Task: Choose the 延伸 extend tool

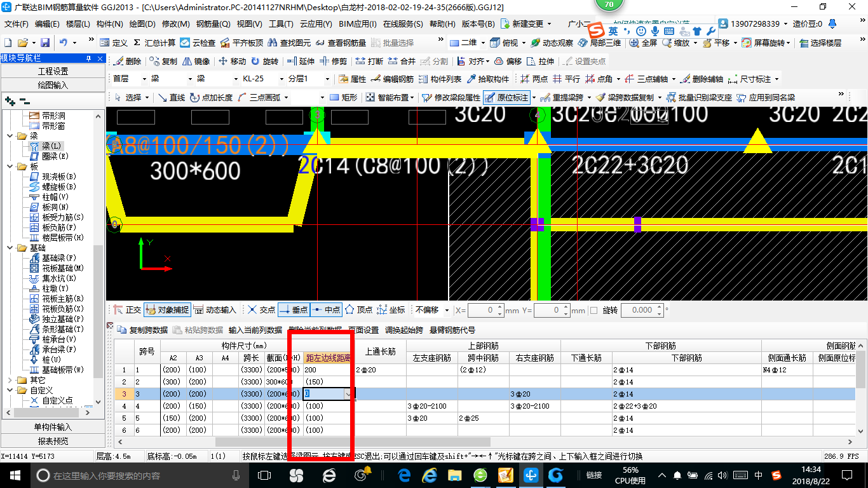Action: click(301, 61)
